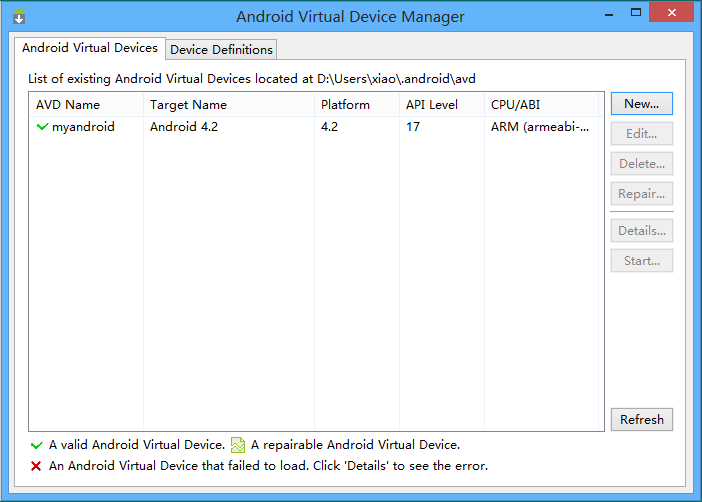Sort by the API Level column header
The width and height of the screenshot is (702, 502).
(x=442, y=105)
